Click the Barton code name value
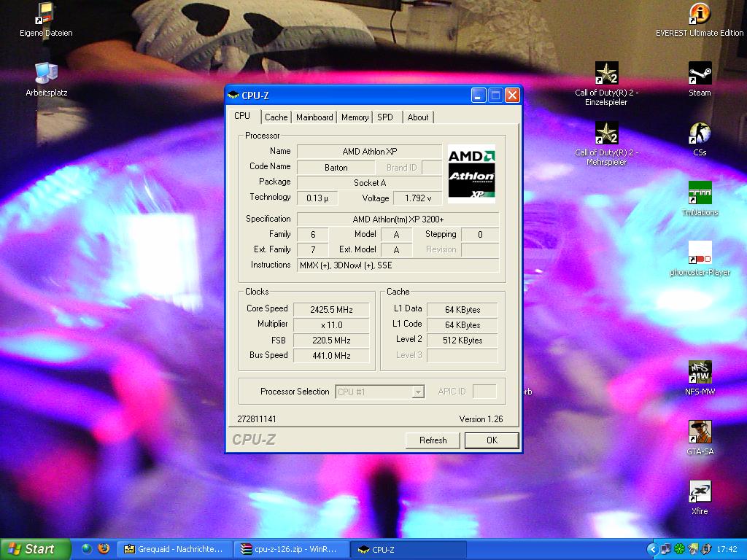The width and height of the screenshot is (747, 560). pos(336,168)
